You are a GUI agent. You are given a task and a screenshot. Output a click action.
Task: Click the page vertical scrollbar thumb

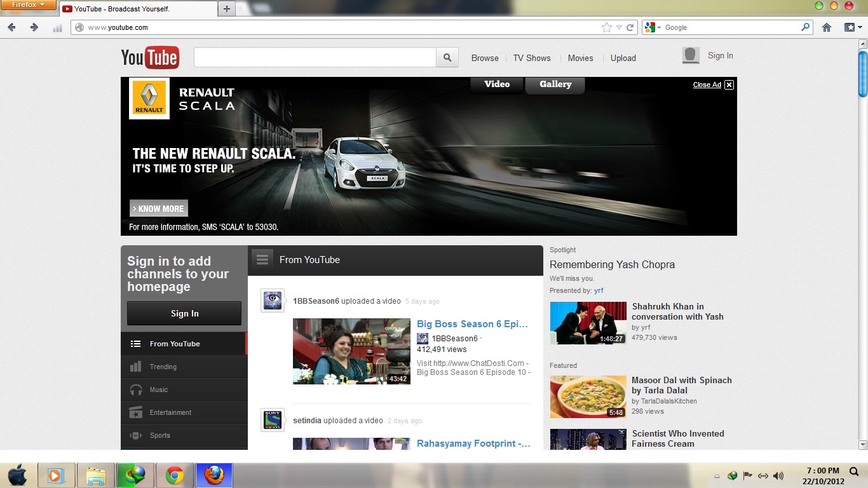[x=862, y=73]
